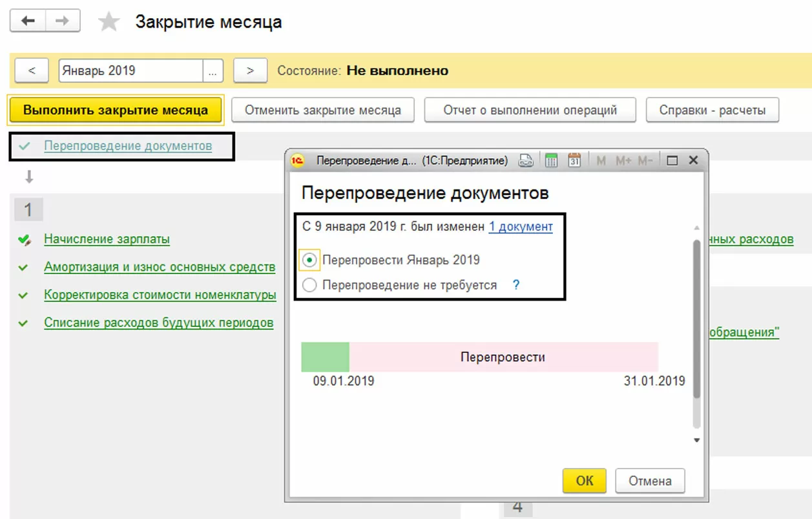Image resolution: width=812 pixels, height=519 pixels.
Task: Open 'Справки - расчеты' menu button
Action: (712, 110)
